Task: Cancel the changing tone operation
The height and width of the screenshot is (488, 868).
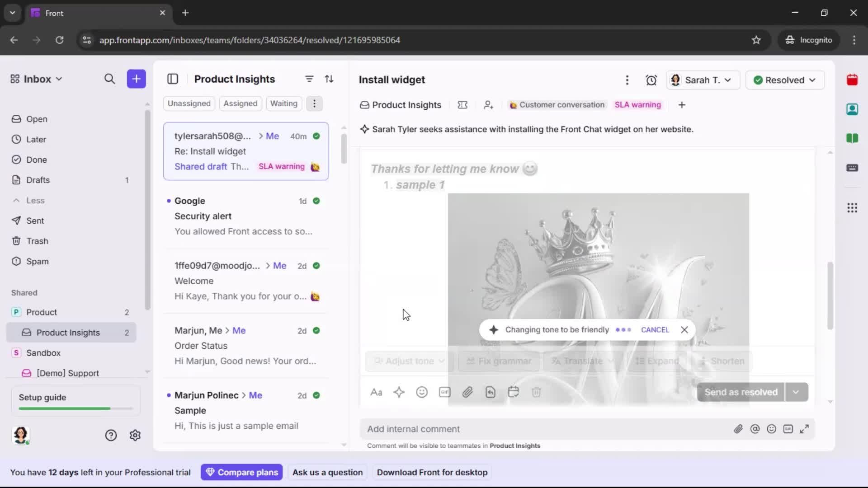Action: click(x=655, y=330)
